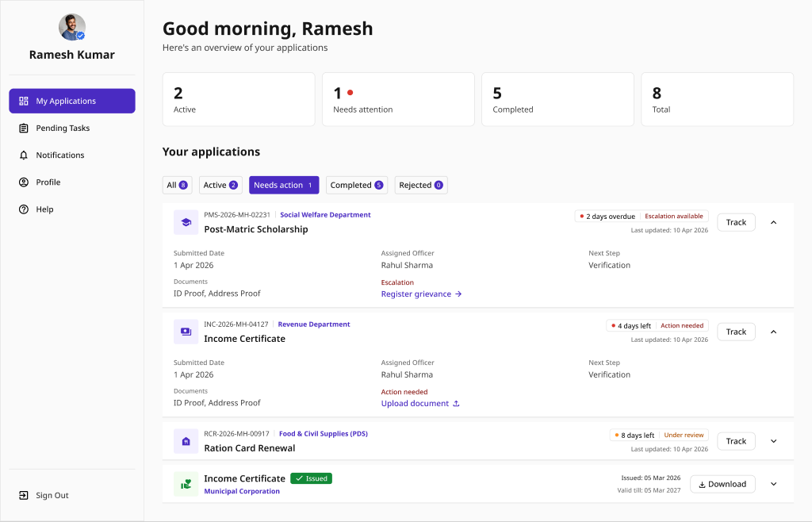Click the Completed summary card
The width and height of the screenshot is (812, 522).
(557, 99)
